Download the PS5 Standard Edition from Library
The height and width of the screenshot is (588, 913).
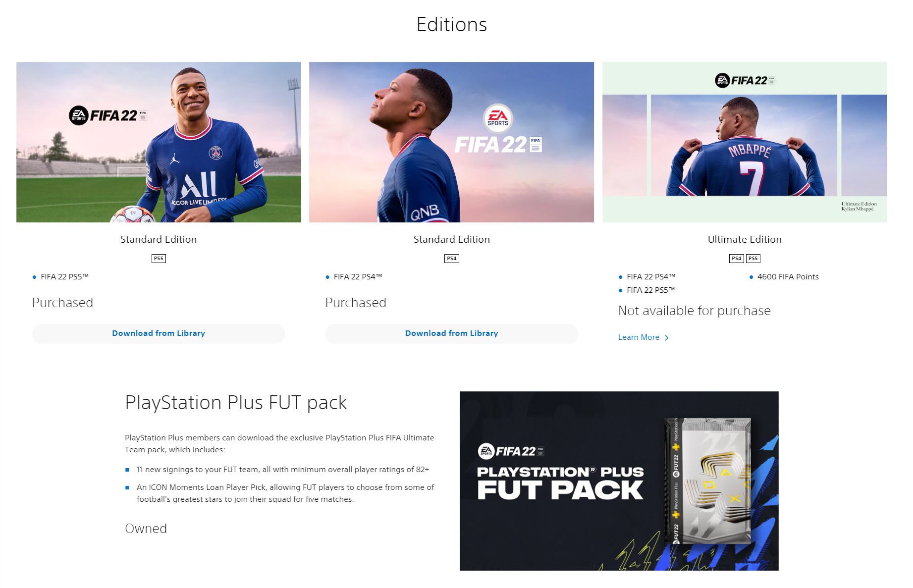(159, 333)
